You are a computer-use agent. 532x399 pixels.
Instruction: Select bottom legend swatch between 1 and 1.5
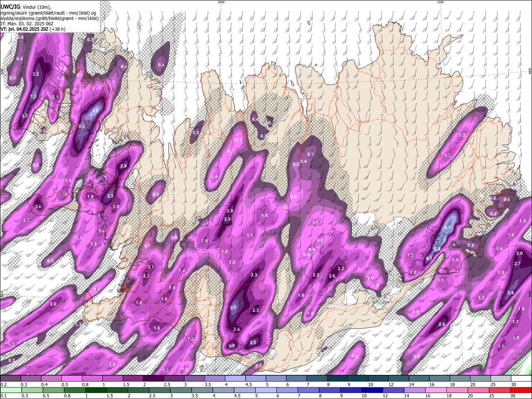[x=96, y=390]
